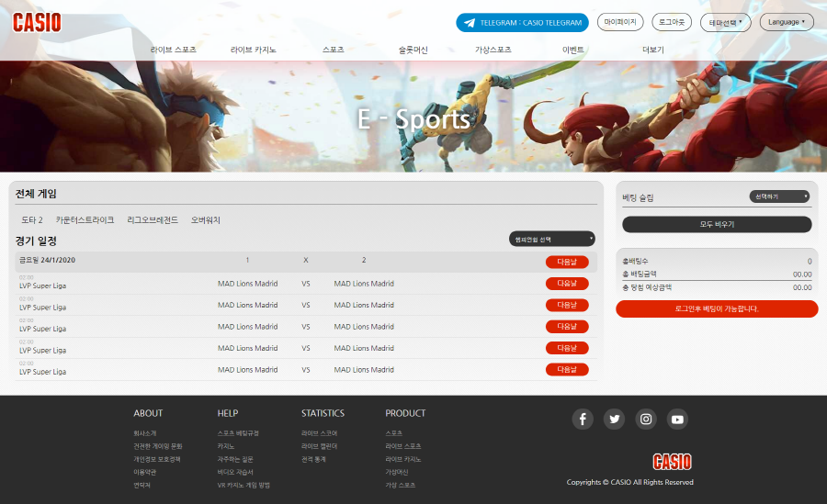Open the 챔피언쉽 선택 championship dropdown
The height and width of the screenshot is (504, 827).
tap(552, 239)
